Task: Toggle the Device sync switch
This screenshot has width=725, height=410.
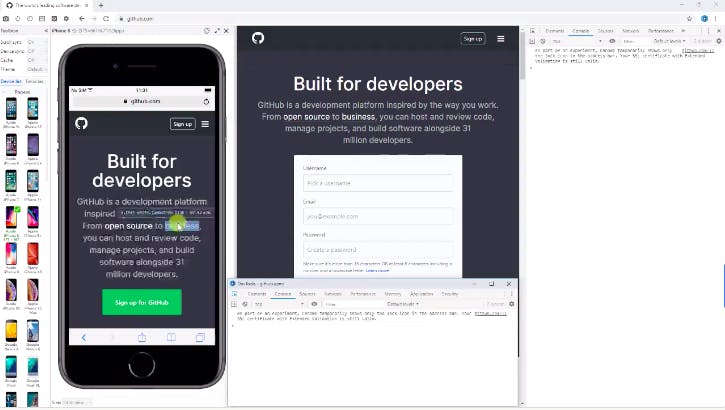Action: 37,51
